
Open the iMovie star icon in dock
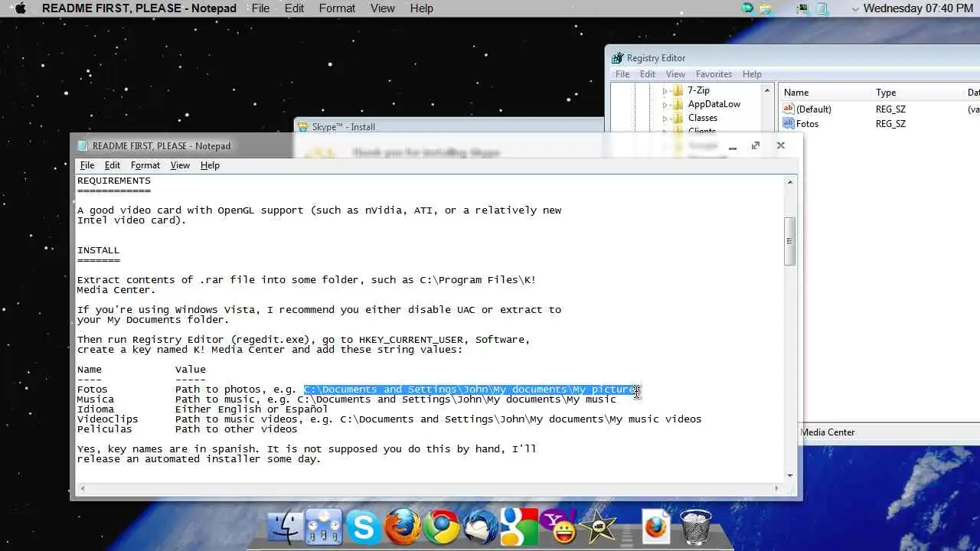tap(597, 528)
